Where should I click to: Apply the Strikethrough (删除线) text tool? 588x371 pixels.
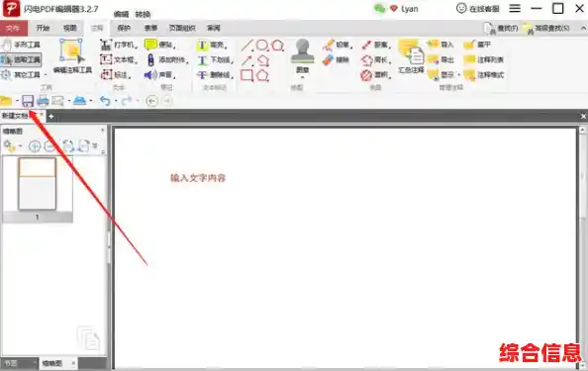(215, 75)
